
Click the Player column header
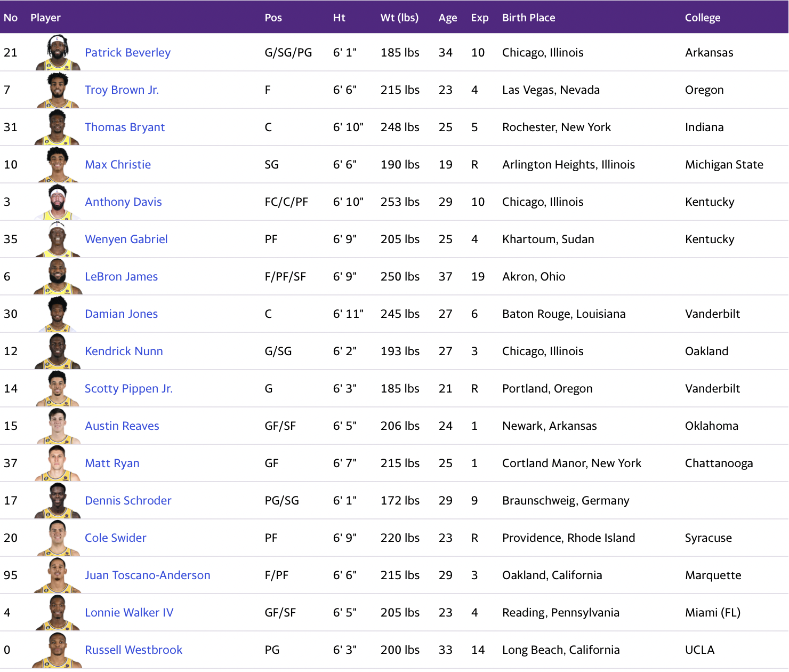[45, 18]
